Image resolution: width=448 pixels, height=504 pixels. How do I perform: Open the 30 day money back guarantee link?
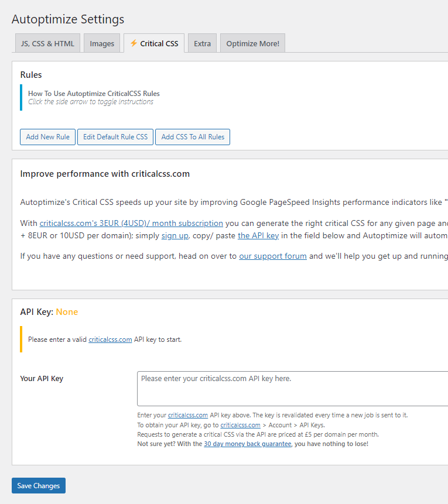click(x=247, y=444)
